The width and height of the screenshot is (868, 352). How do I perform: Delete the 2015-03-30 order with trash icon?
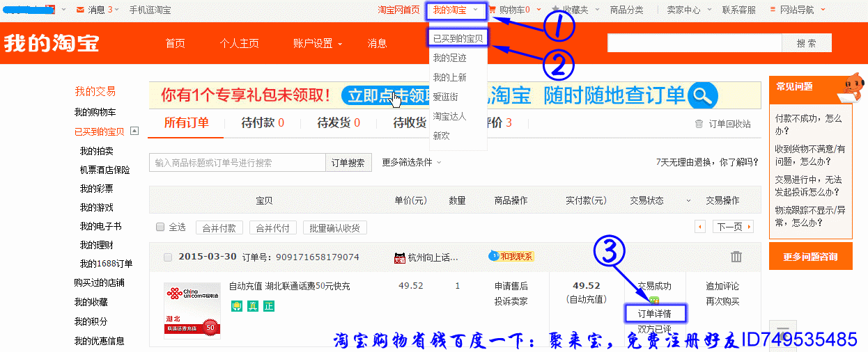click(736, 257)
